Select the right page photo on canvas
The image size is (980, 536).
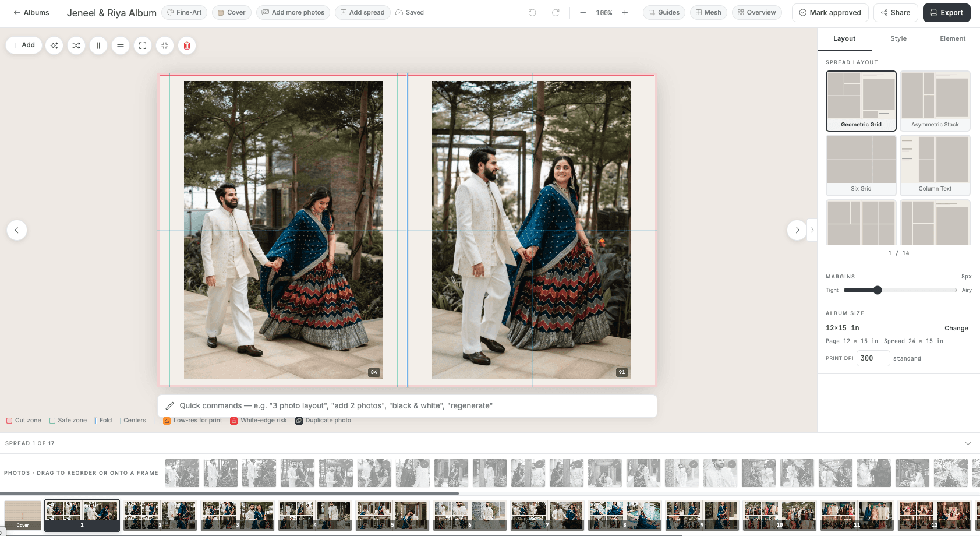coord(531,230)
